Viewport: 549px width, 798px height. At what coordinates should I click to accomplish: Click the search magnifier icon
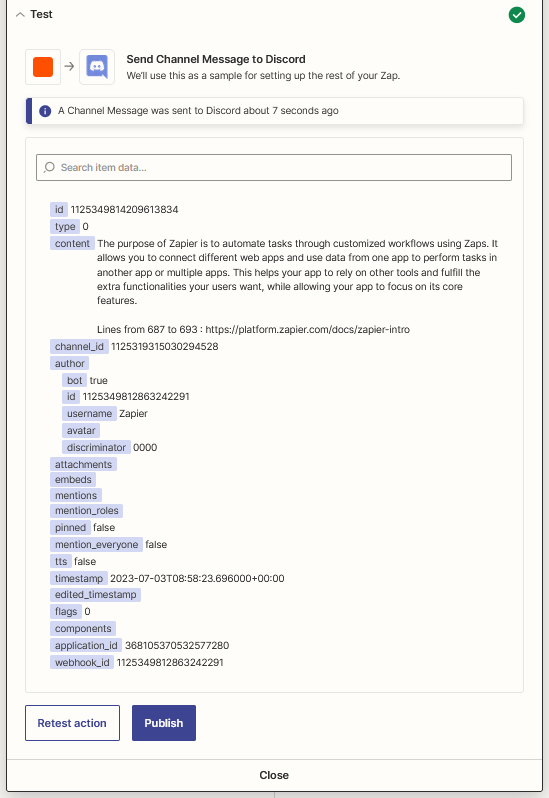(x=49, y=167)
